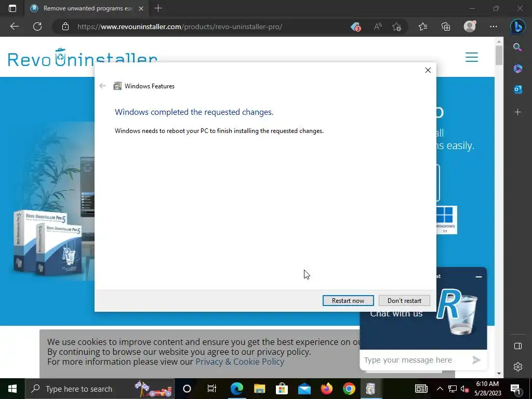This screenshot has width=532, height=399.
Task: Open Outlook icon in Edge sidebar
Action: pos(517,89)
